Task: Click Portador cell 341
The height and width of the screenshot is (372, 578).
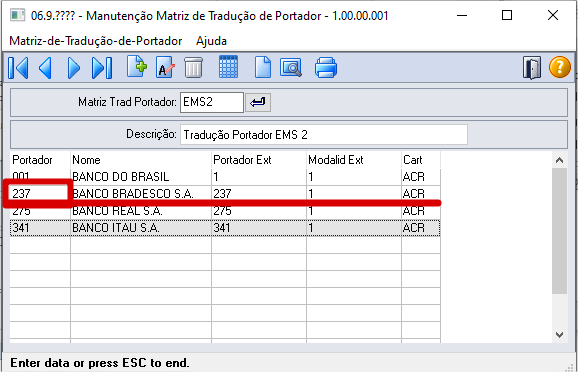Action: tap(40, 228)
